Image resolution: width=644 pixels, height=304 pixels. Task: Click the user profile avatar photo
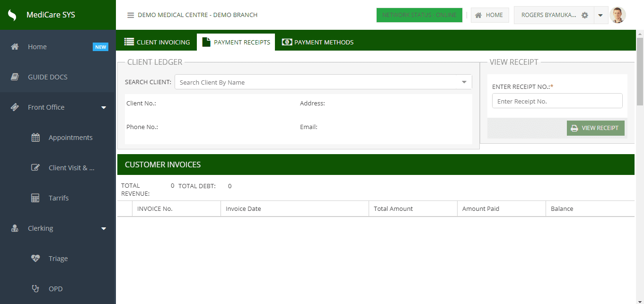click(618, 15)
